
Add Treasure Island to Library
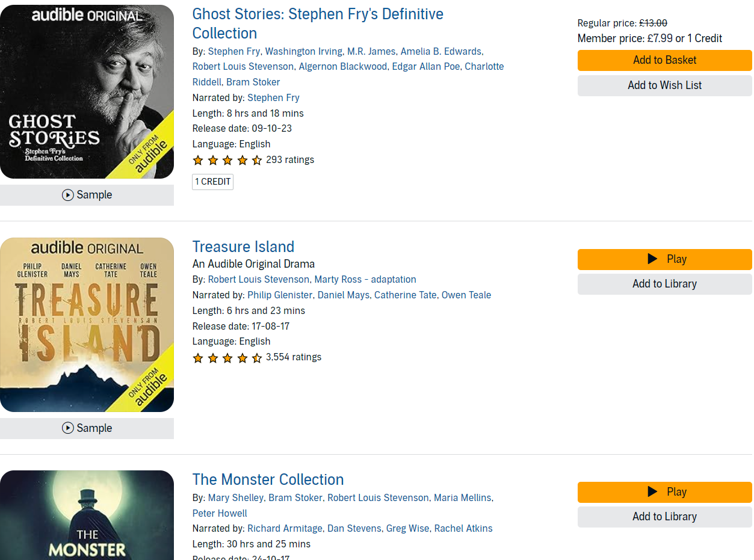tap(664, 284)
